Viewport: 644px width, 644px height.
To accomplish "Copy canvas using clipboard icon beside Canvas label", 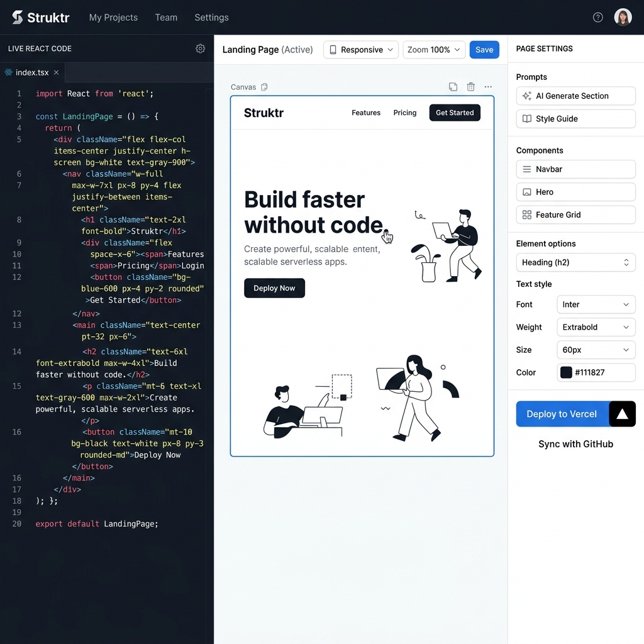I will click(265, 87).
